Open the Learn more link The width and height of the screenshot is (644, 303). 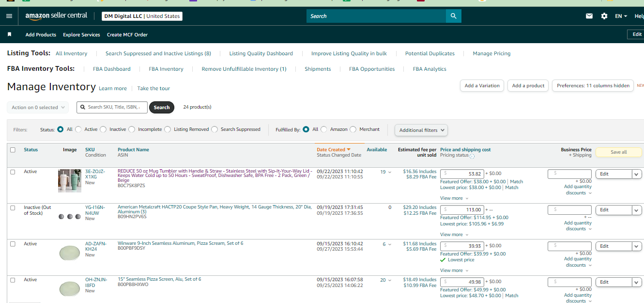(x=113, y=89)
